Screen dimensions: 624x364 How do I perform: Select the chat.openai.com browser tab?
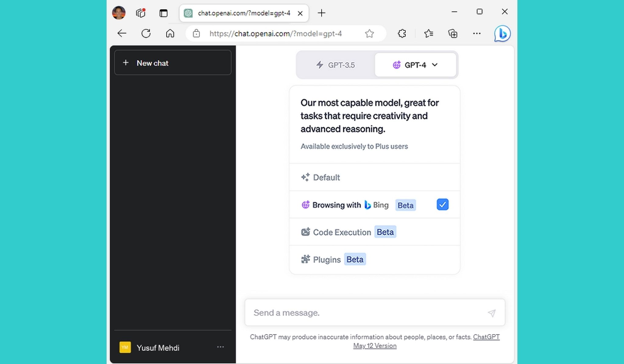point(241,13)
